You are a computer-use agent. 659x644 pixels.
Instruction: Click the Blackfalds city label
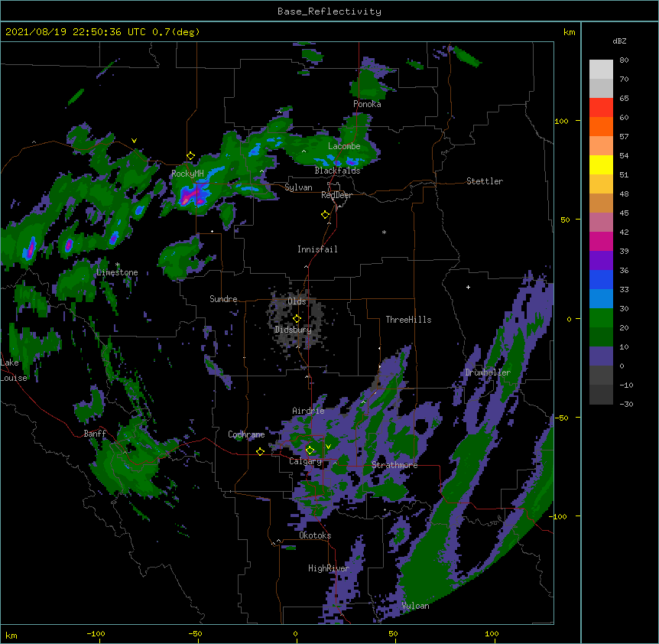pos(337,171)
